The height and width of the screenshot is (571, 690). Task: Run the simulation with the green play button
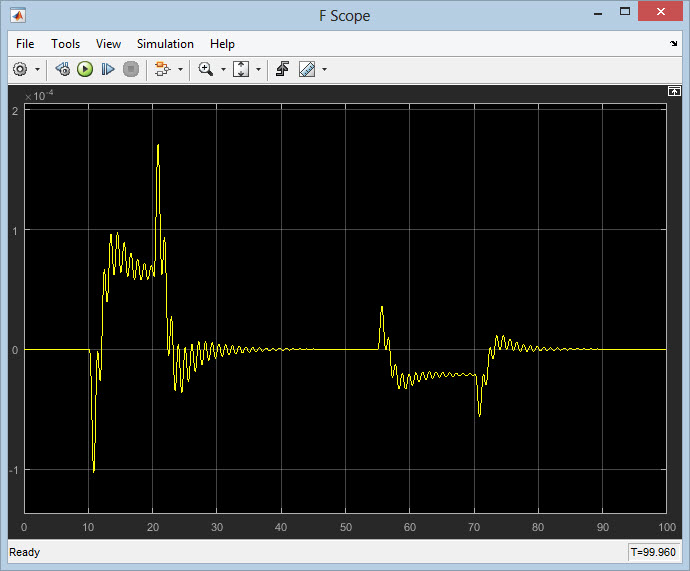pyautogui.click(x=85, y=69)
